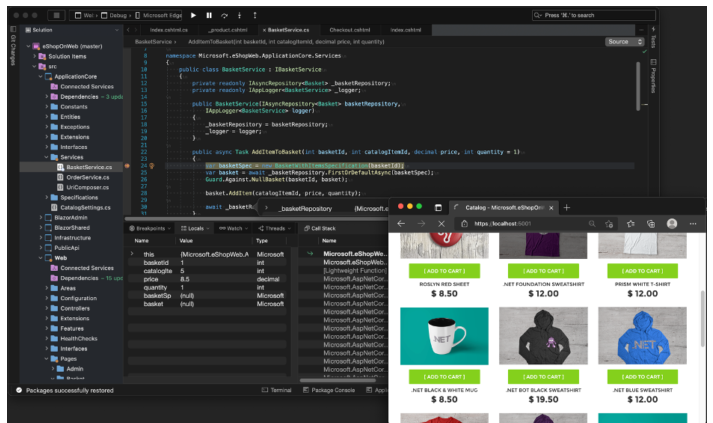Open the Call Stack pad

coord(320,228)
